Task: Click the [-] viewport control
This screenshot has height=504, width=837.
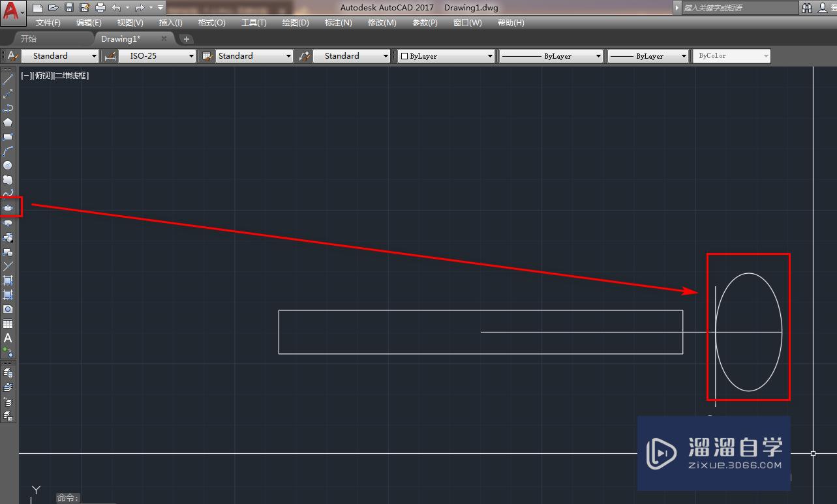Action: coord(27,76)
